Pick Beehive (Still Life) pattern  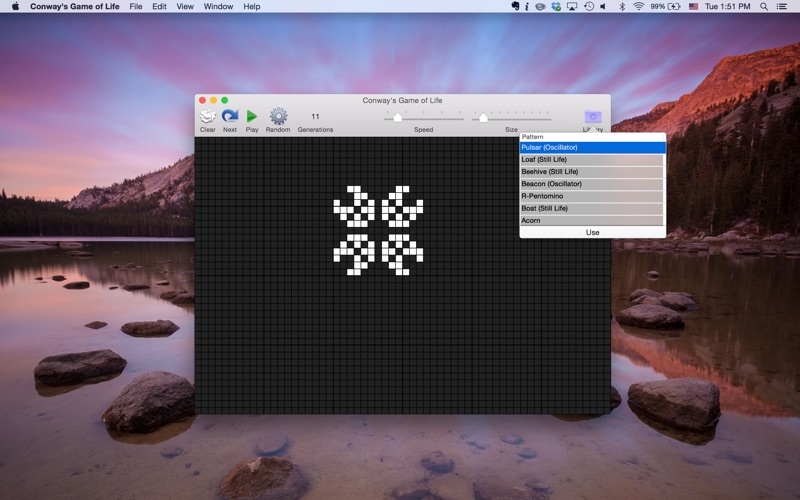point(591,172)
